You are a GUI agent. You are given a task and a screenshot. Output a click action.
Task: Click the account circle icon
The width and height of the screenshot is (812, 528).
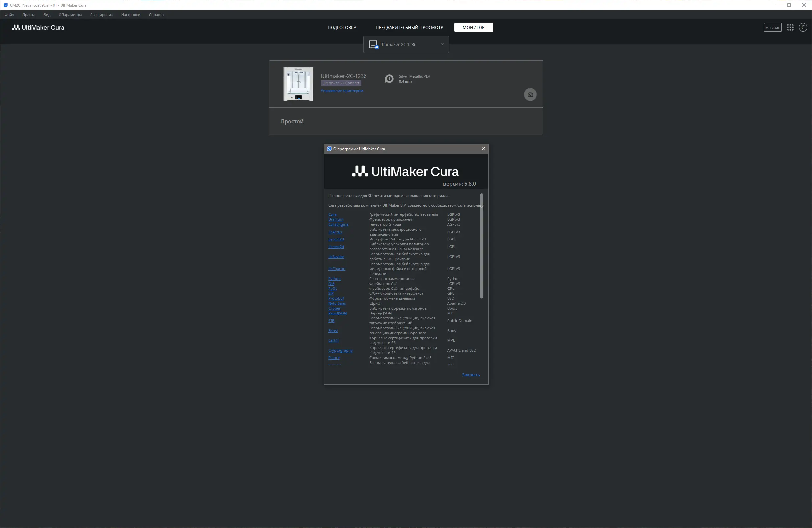803,27
